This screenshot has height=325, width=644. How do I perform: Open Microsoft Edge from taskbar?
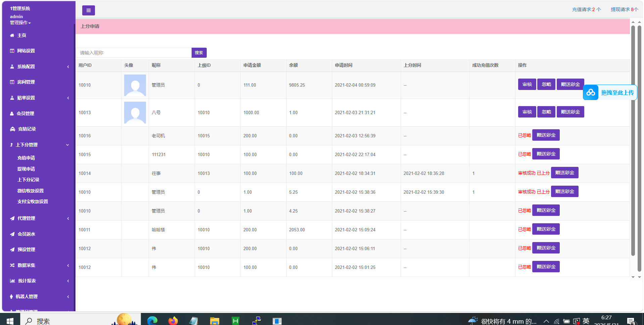(152, 321)
